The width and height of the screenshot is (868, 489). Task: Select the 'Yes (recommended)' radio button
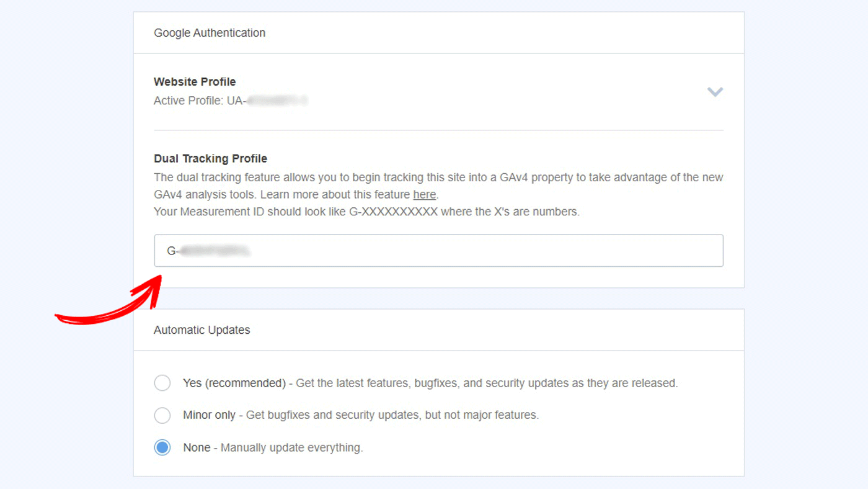point(162,383)
